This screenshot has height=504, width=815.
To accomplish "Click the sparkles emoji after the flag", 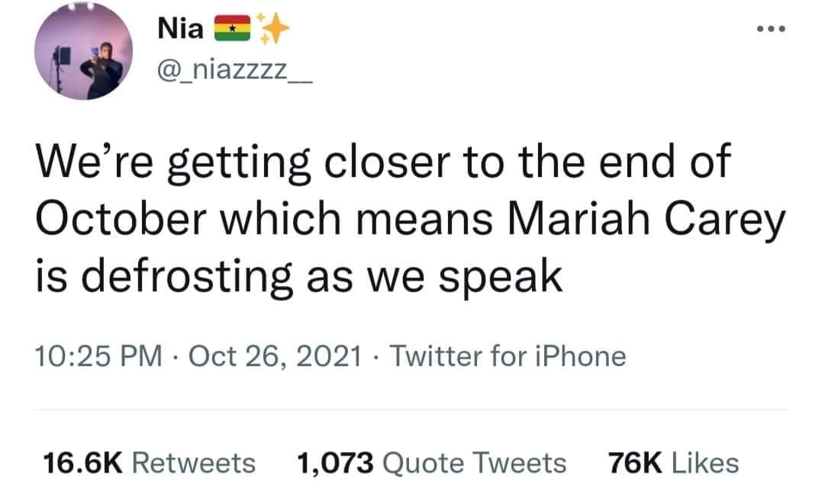I will (272, 29).
